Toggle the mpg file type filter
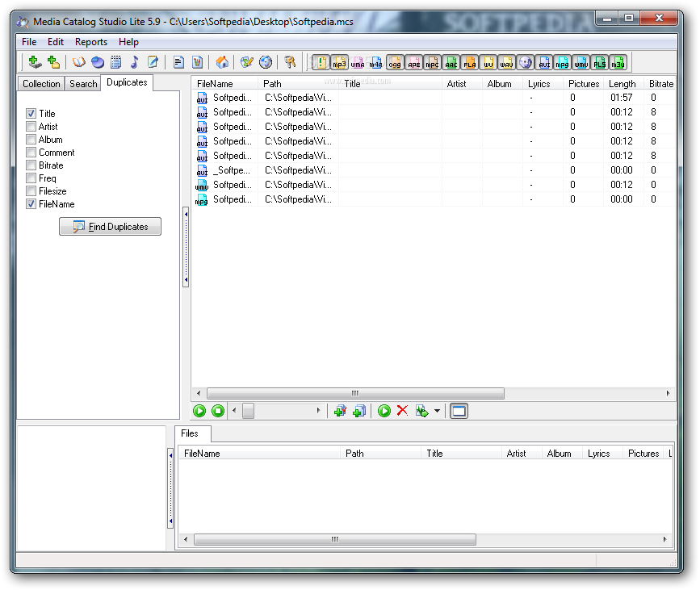Viewport: 700px width, 590px height. (563, 62)
